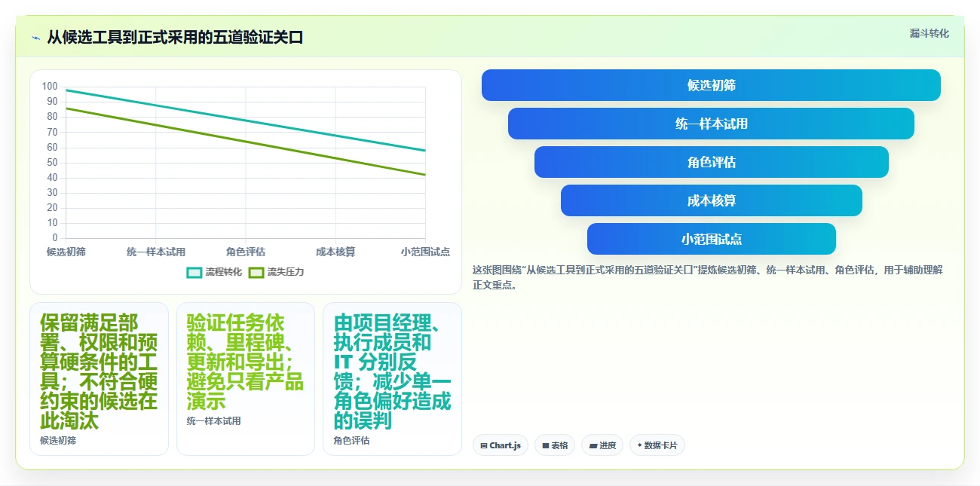Click the 漏斗转化 label in header
The height and width of the screenshot is (486, 980).
(929, 33)
